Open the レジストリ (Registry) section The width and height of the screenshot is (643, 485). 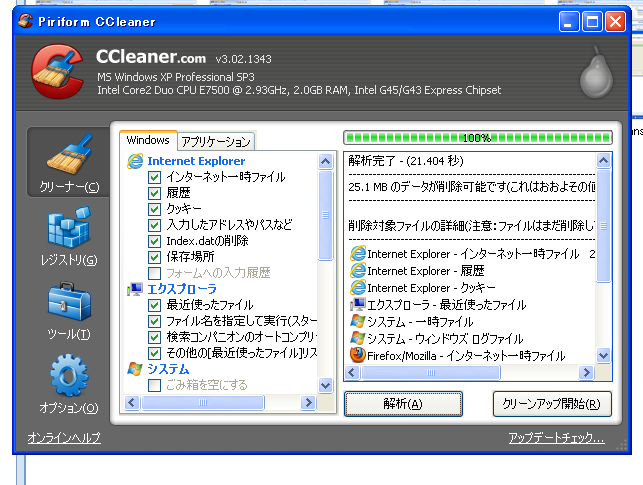click(69, 237)
